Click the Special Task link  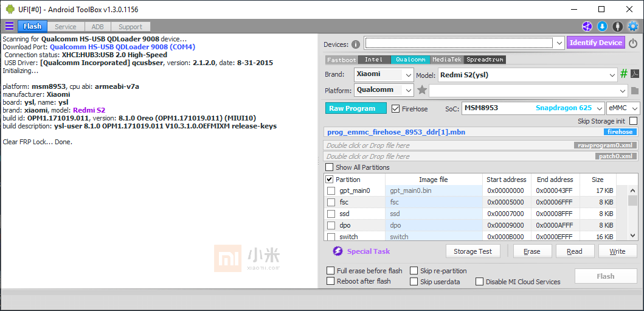click(x=369, y=251)
